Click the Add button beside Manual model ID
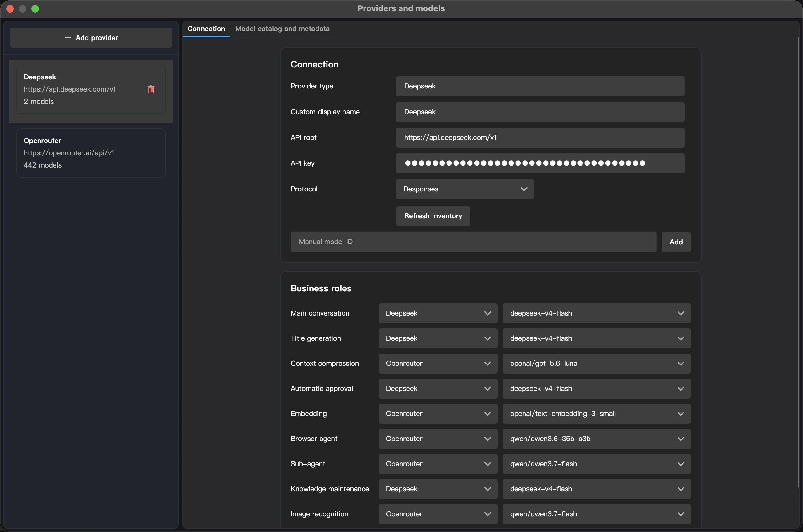This screenshot has width=803, height=532. pyautogui.click(x=676, y=242)
